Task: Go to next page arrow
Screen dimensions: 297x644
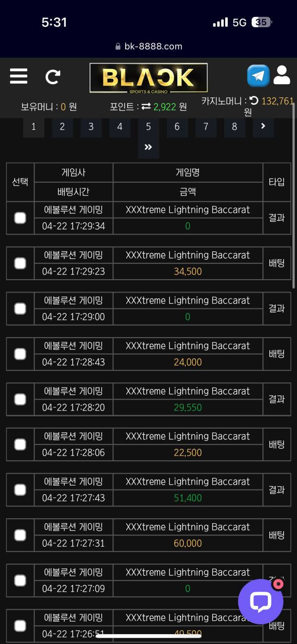Action: [263, 126]
